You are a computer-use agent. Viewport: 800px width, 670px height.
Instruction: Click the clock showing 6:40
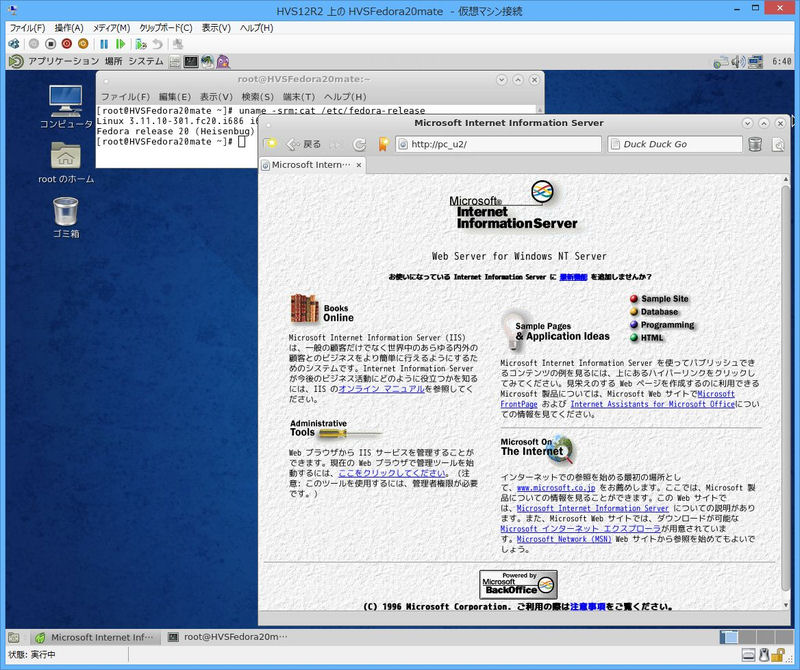pyautogui.click(x=782, y=62)
